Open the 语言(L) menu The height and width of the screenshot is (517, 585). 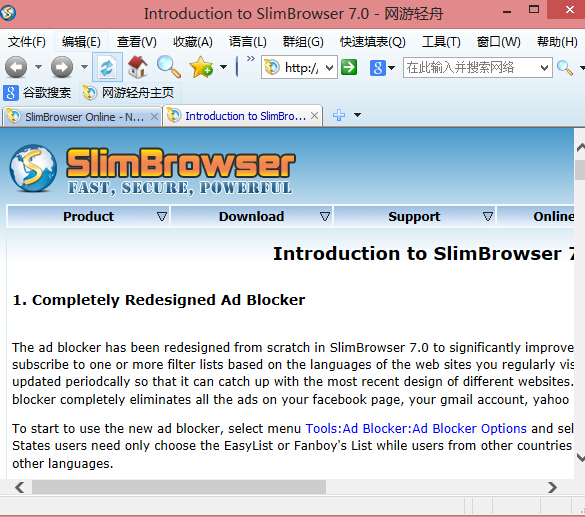248,42
